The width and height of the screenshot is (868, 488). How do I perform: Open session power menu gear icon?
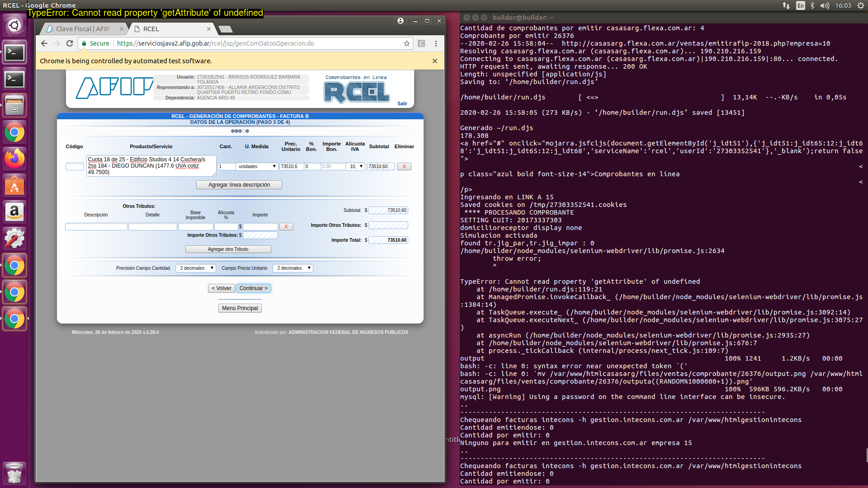(860, 5)
